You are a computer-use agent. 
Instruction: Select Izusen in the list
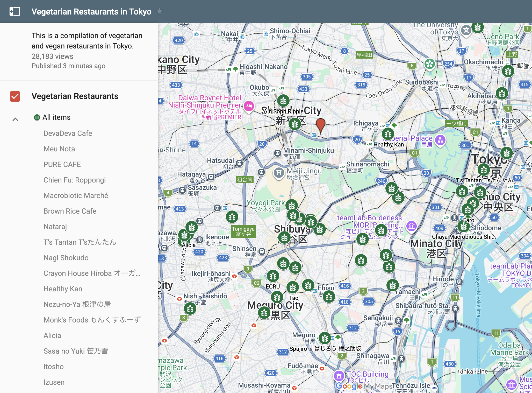click(54, 382)
